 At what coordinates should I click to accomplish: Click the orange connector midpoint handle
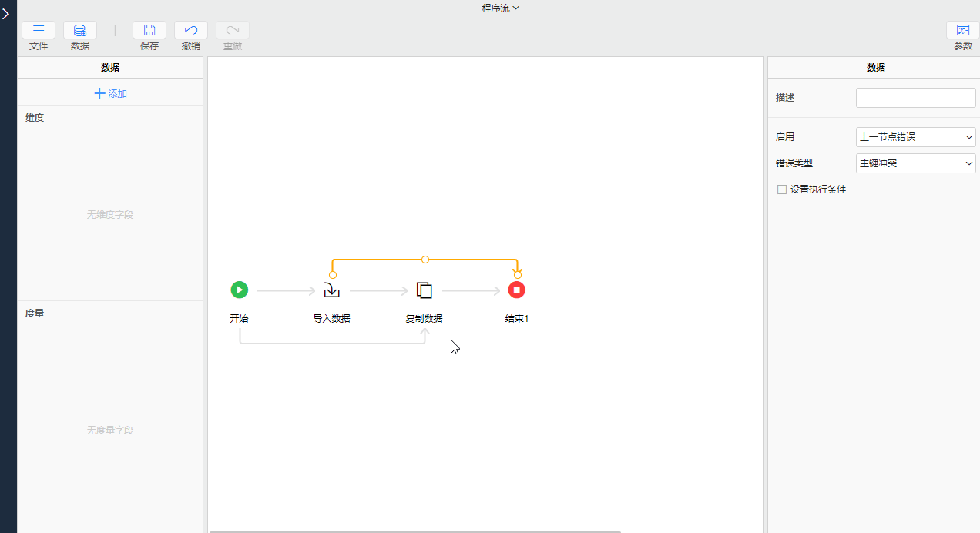click(x=425, y=260)
